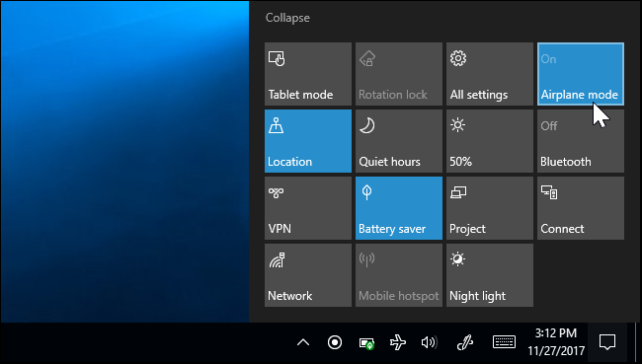Turn on the Bluetooth tile

581,141
